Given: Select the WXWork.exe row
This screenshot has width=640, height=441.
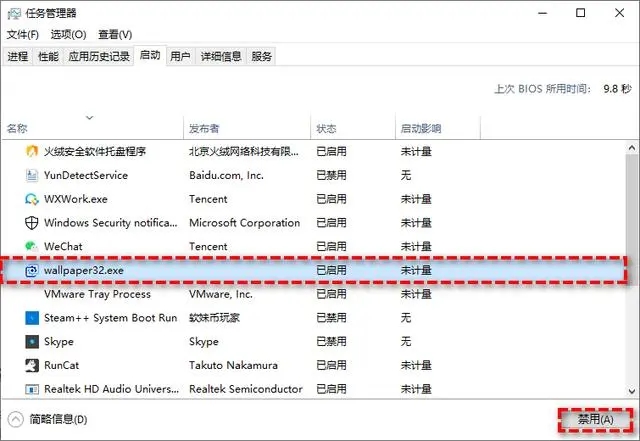Looking at the screenshot, I should [313, 199].
